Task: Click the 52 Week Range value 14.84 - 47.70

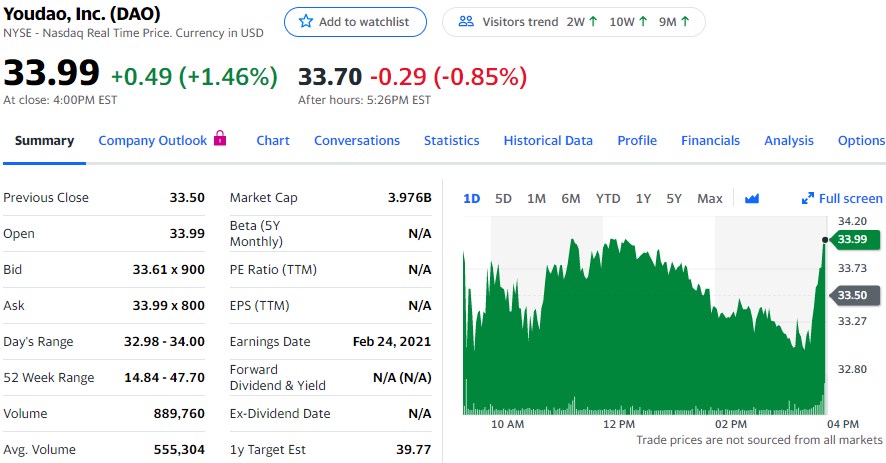Action: click(164, 378)
